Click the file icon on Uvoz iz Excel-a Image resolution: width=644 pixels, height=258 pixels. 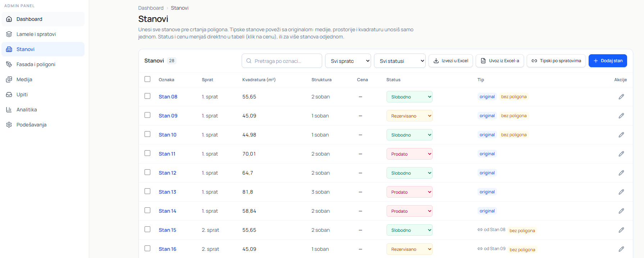click(x=483, y=61)
